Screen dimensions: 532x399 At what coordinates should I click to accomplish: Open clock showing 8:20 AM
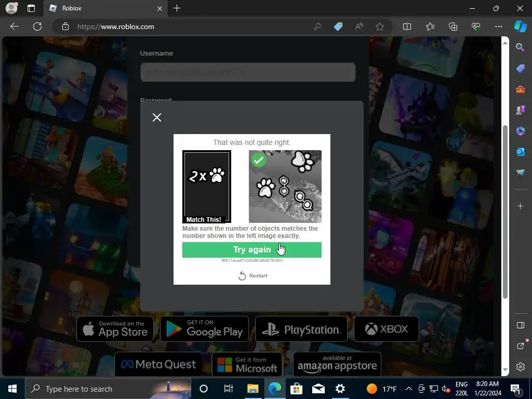pos(487,389)
